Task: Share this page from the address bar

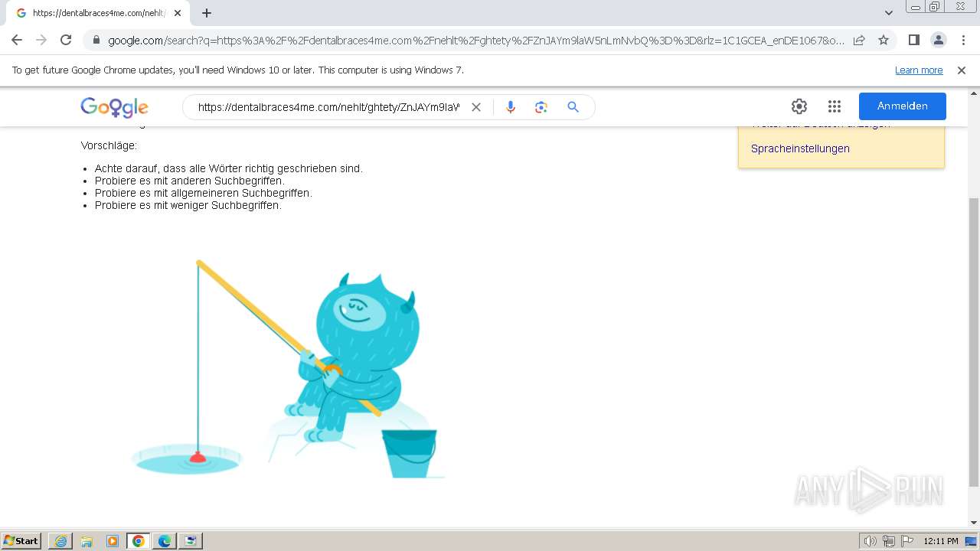Action: [x=859, y=40]
